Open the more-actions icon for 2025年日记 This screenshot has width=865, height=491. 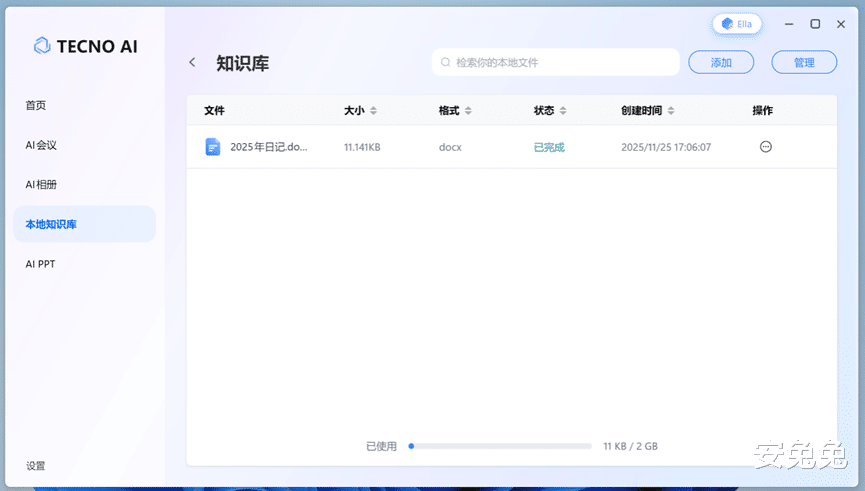(x=766, y=147)
